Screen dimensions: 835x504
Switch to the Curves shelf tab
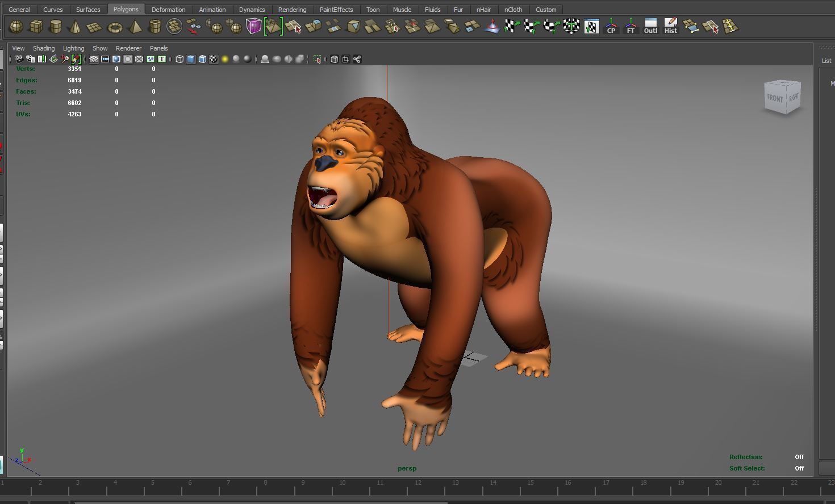(x=53, y=10)
